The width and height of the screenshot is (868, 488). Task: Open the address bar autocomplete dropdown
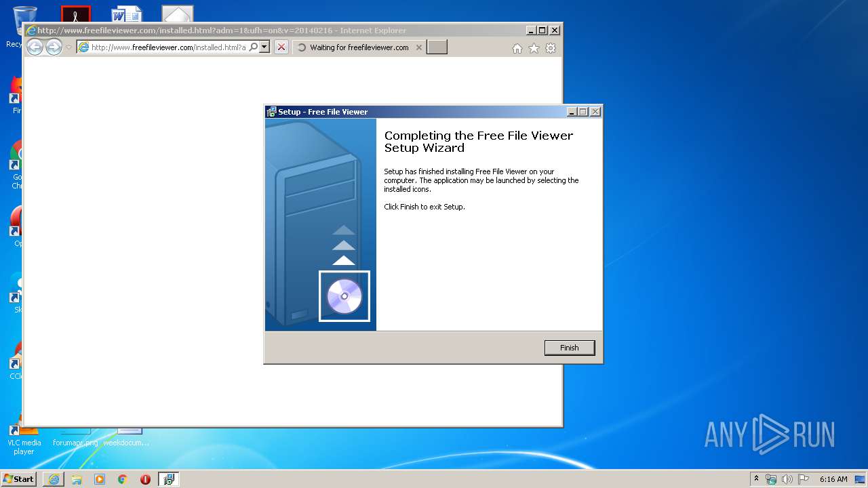264,47
